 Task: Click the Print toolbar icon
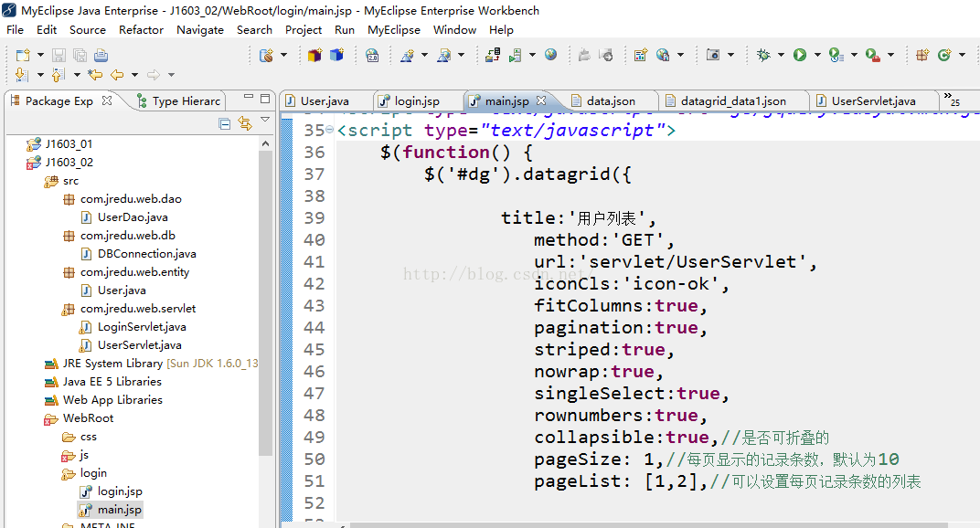coord(101,55)
